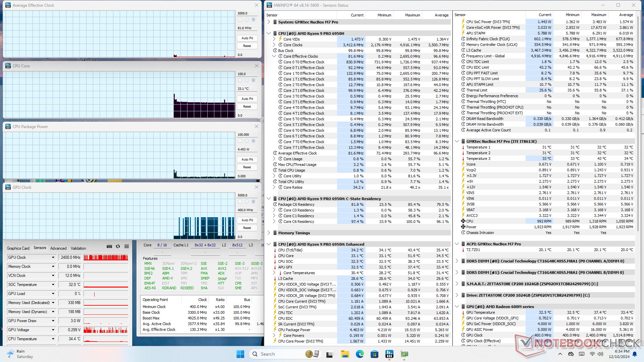Take a GPU-Z screenshot with the camera icon
This screenshot has width=644, height=362.
coord(109,246)
